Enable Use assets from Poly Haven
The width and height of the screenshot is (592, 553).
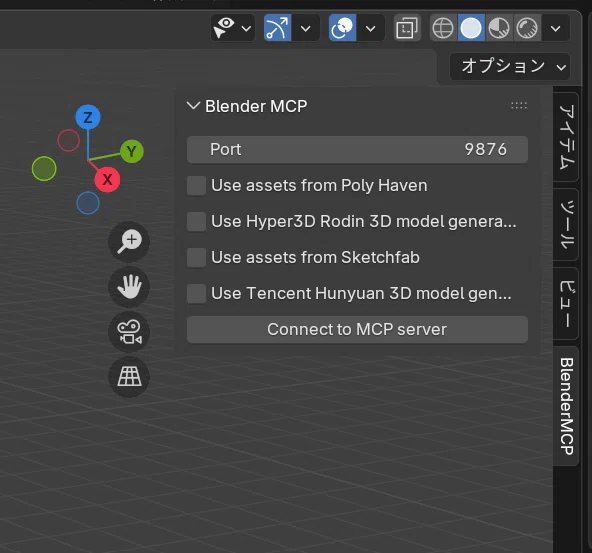[196, 186]
